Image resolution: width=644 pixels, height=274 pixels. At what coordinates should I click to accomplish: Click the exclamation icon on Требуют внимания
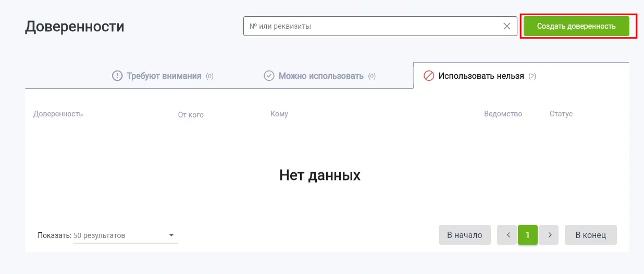pos(117,76)
